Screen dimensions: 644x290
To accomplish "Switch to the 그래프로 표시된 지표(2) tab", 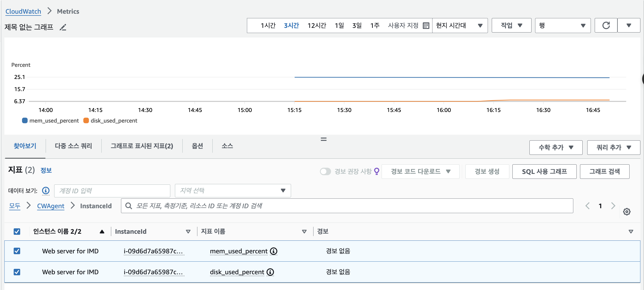I will [142, 146].
